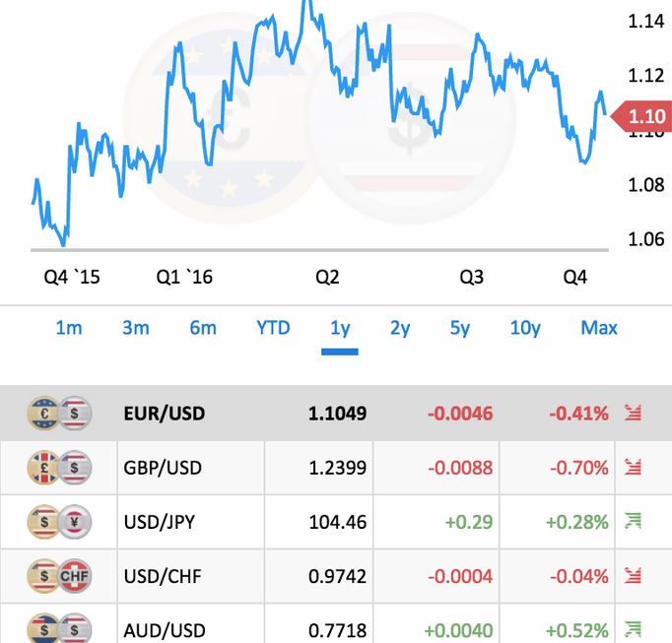This screenshot has height=643, width=672.
Task: Open the GBP/USD pair link
Action: [163, 468]
